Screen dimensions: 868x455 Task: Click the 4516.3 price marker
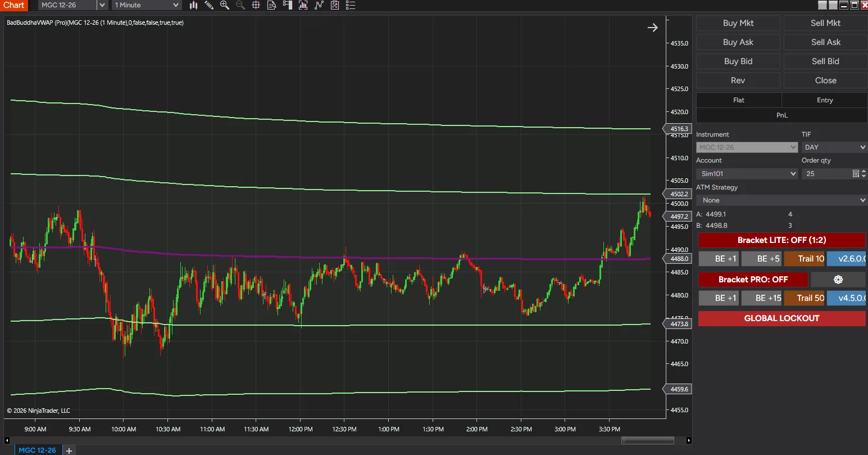[x=678, y=129]
